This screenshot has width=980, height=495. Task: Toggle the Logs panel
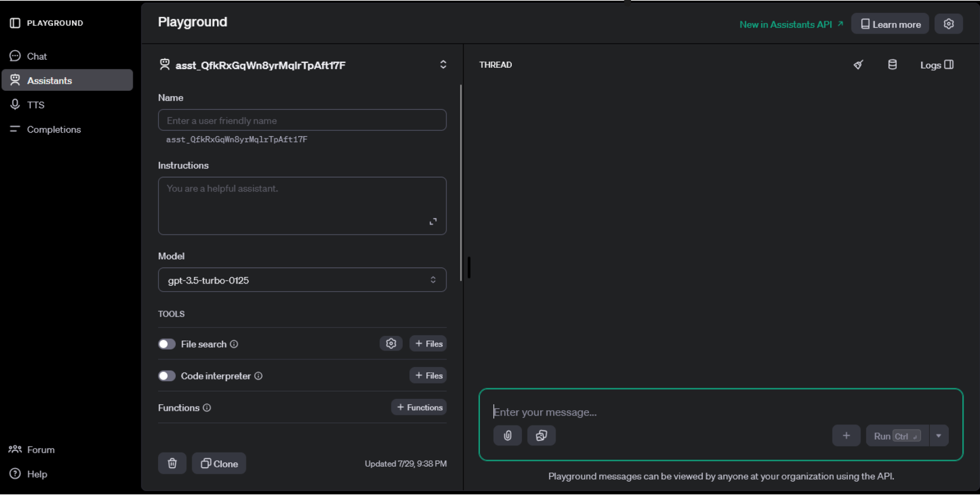(x=937, y=65)
